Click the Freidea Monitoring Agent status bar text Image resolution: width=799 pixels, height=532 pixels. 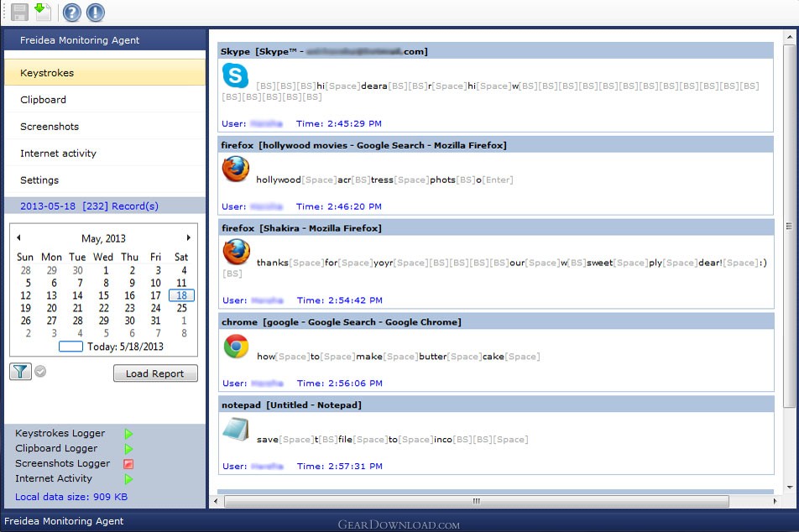[64, 521]
